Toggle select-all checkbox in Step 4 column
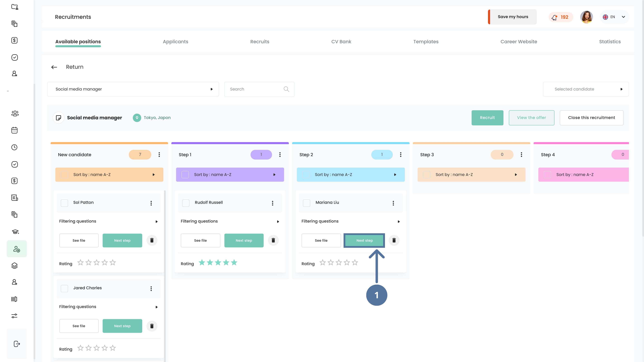This screenshot has height=362, width=644. click(548, 174)
